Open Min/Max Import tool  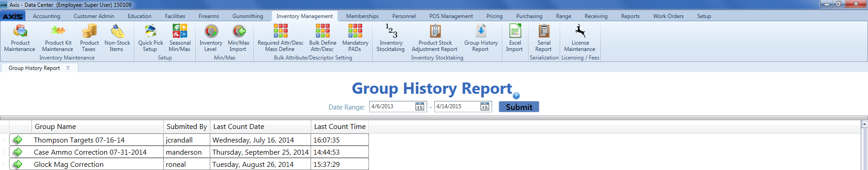pyautogui.click(x=238, y=38)
